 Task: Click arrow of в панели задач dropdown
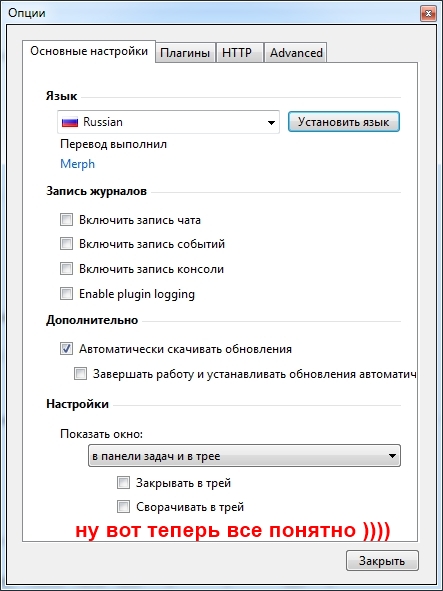pos(392,456)
